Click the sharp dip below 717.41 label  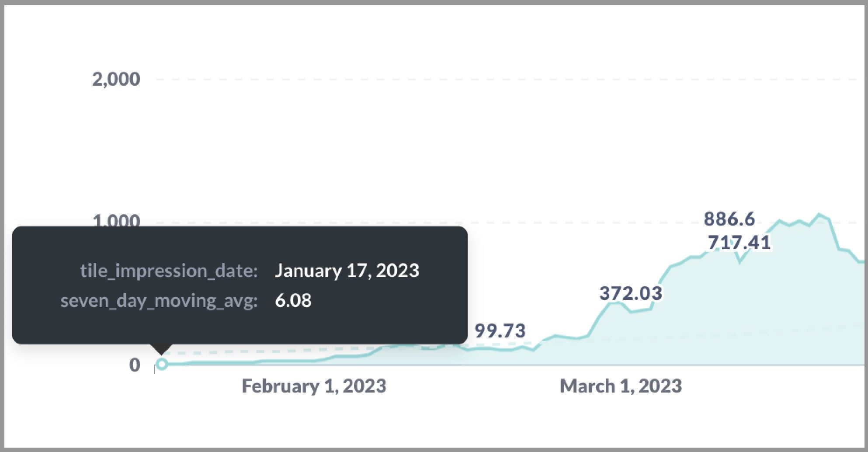pos(740,262)
